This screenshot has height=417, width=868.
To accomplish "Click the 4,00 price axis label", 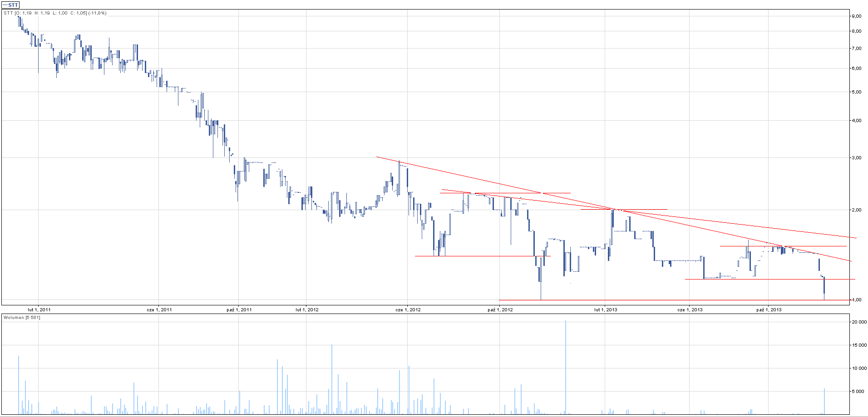I will (856, 121).
